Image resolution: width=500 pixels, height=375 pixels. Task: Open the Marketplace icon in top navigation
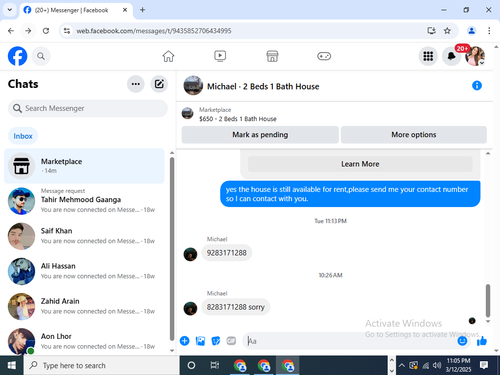coord(272,56)
